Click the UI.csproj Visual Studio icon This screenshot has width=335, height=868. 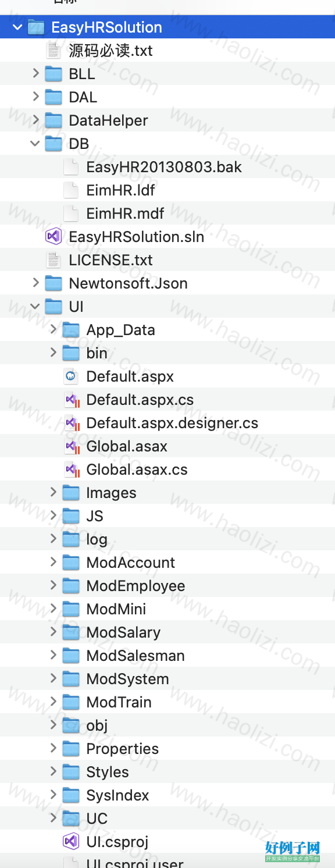pos(71,842)
